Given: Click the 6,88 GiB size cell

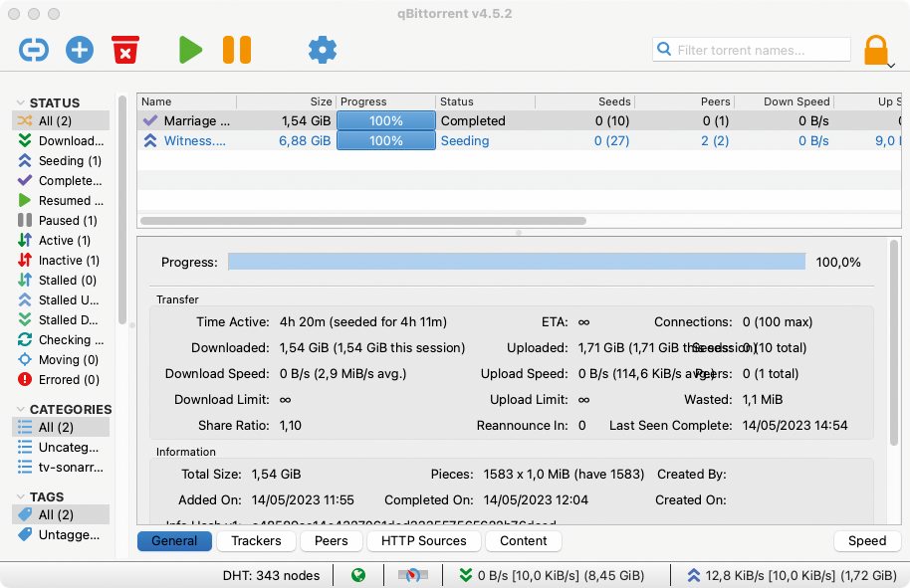Looking at the screenshot, I should tap(305, 141).
